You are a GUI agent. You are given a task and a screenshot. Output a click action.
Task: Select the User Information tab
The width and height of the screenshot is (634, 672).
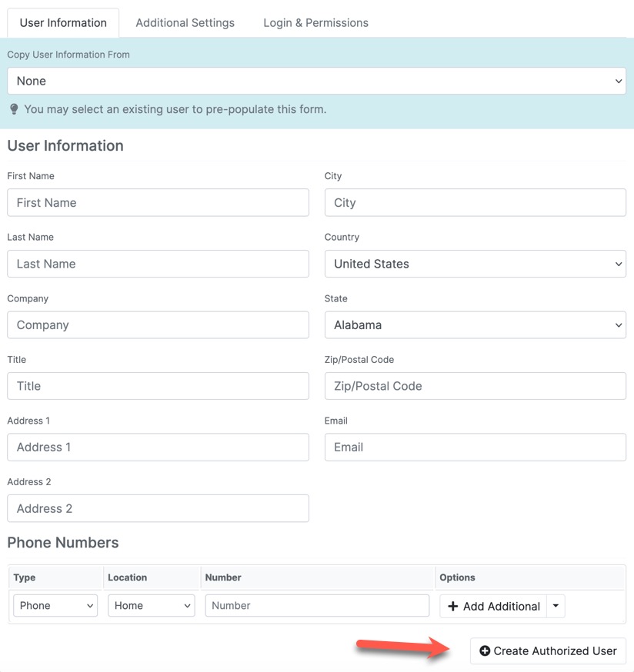click(63, 22)
